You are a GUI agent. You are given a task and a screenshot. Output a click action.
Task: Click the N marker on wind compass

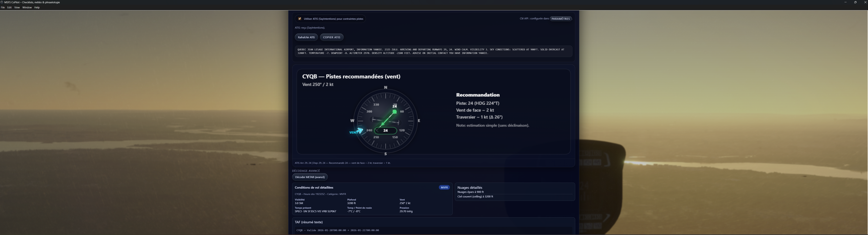(x=385, y=88)
